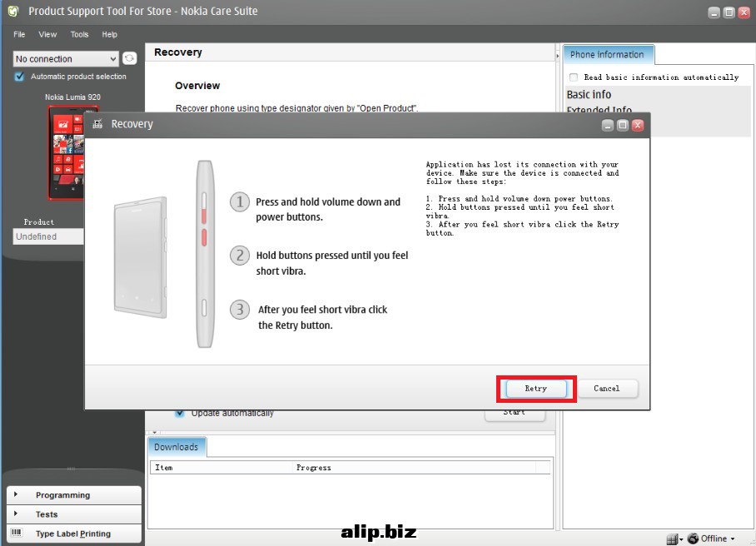Click the Item column header
The width and height of the screenshot is (756, 546).
221,468
